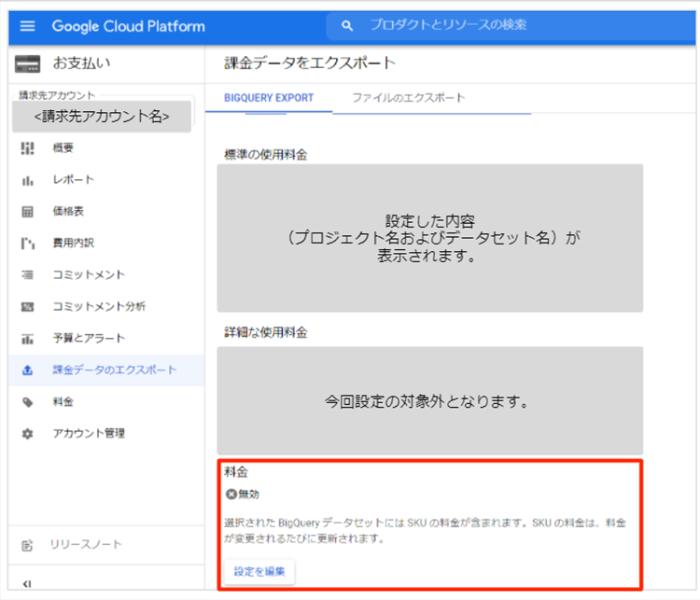Open 費用内訳 in the sidebar

point(73,244)
